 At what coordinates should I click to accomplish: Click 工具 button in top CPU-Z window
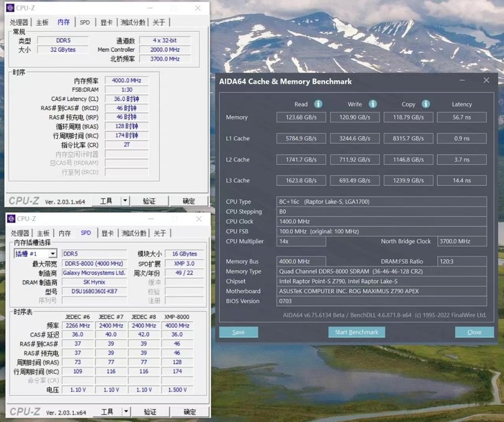[106, 201]
